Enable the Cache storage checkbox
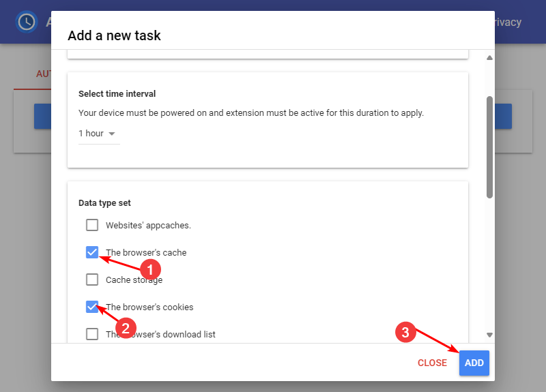This screenshot has height=392, width=546. pyautogui.click(x=92, y=280)
